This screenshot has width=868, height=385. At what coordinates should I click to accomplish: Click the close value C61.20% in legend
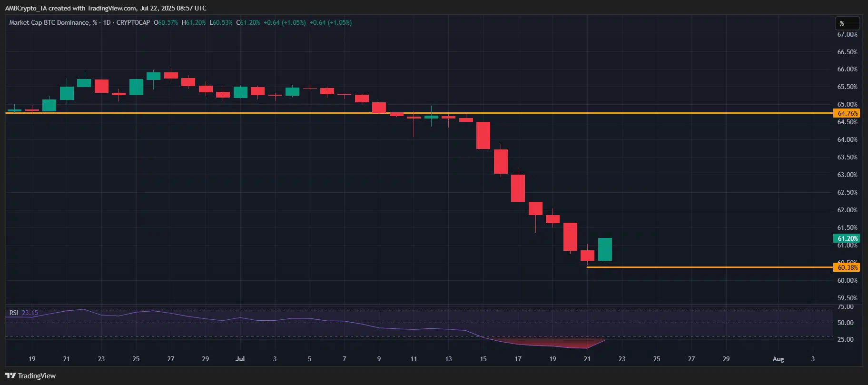click(248, 22)
